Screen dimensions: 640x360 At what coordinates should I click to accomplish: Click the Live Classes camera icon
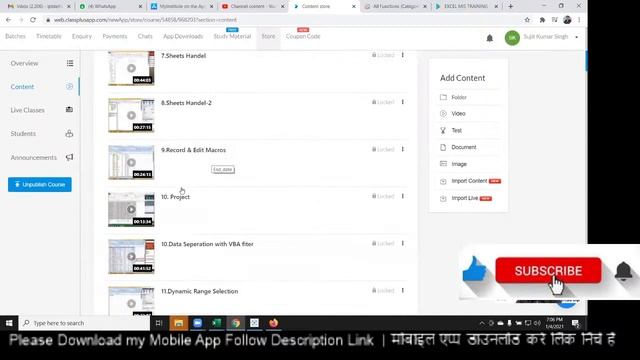click(69, 109)
